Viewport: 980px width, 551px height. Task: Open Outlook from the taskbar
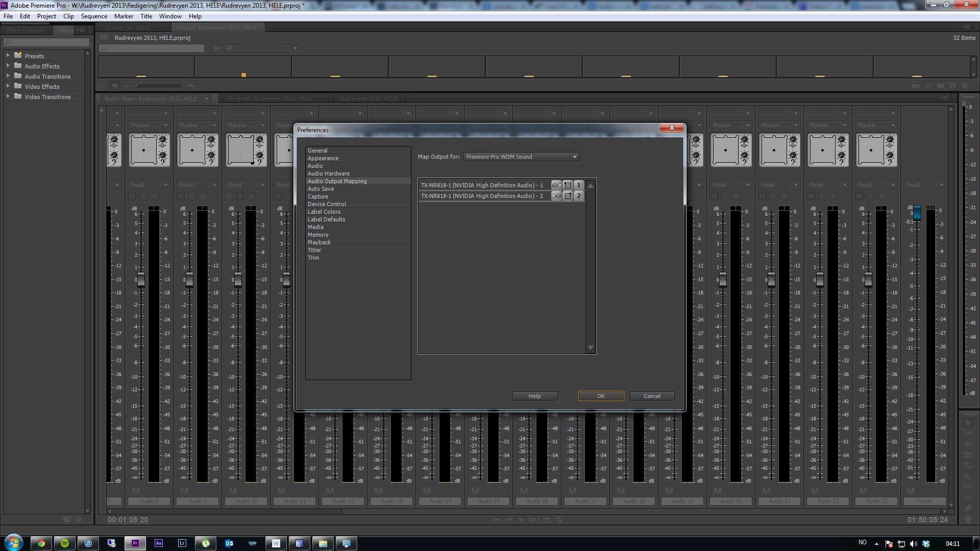pos(229,543)
